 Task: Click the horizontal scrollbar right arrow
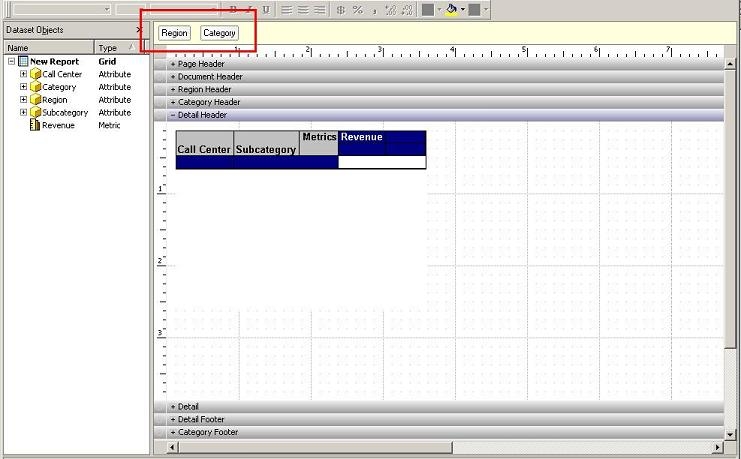[x=716, y=447]
